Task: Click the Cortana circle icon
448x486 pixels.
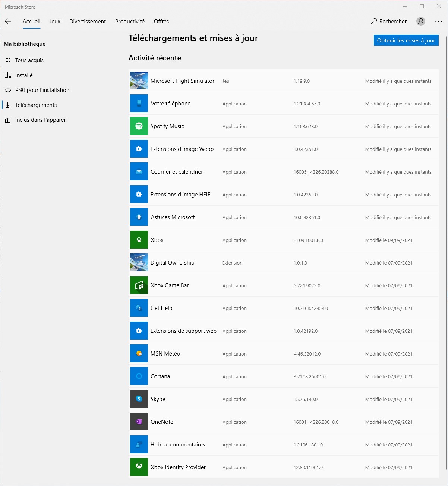Action: pyautogui.click(x=139, y=376)
